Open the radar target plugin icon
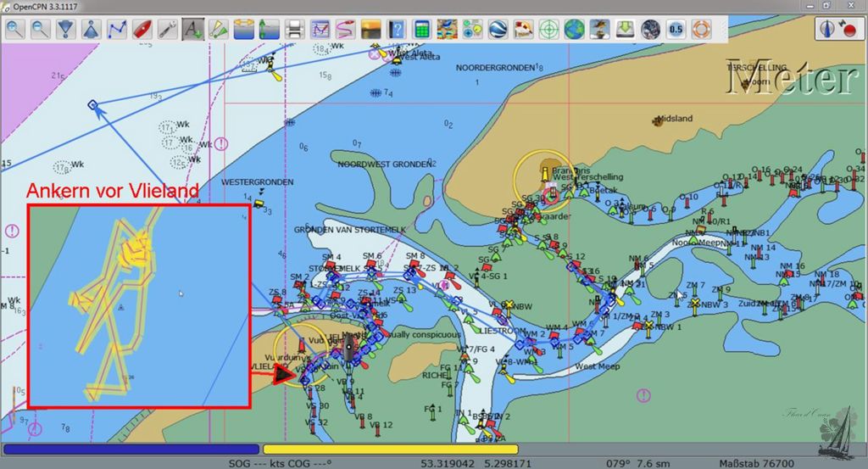 pyautogui.click(x=549, y=29)
